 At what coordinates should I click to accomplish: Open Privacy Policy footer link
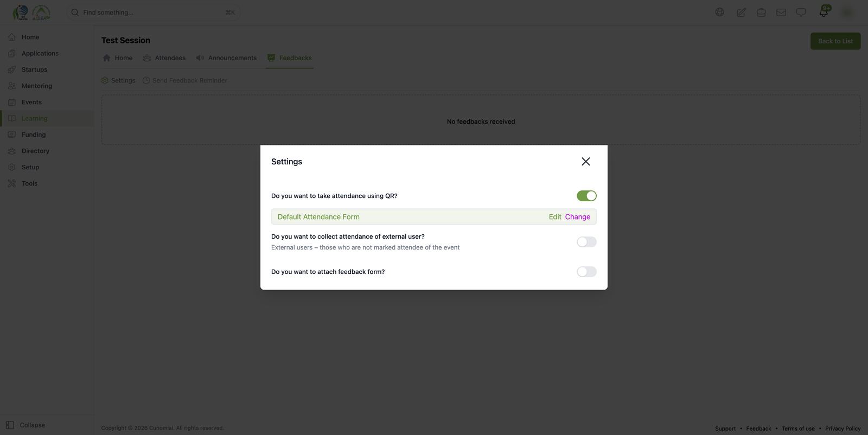tap(843, 428)
